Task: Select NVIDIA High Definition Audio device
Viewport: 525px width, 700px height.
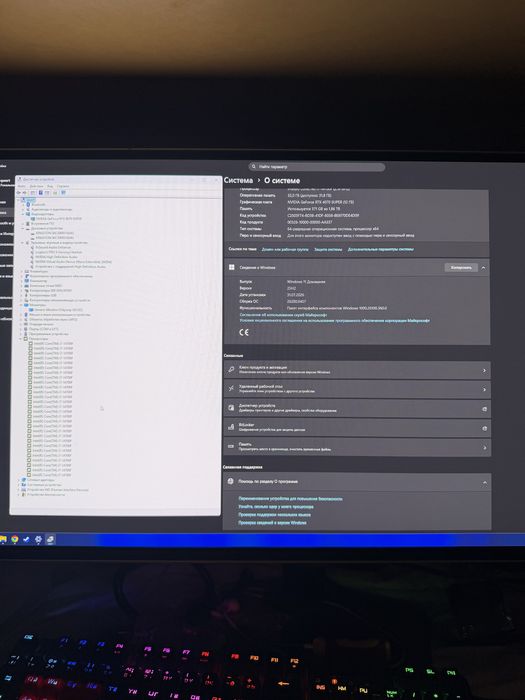Action: (56, 257)
